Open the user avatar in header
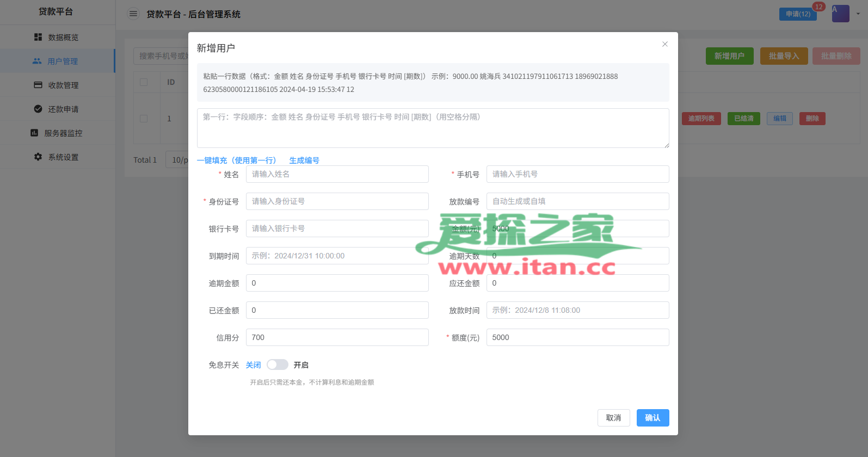Viewport: 868px width, 457px height. (x=840, y=14)
